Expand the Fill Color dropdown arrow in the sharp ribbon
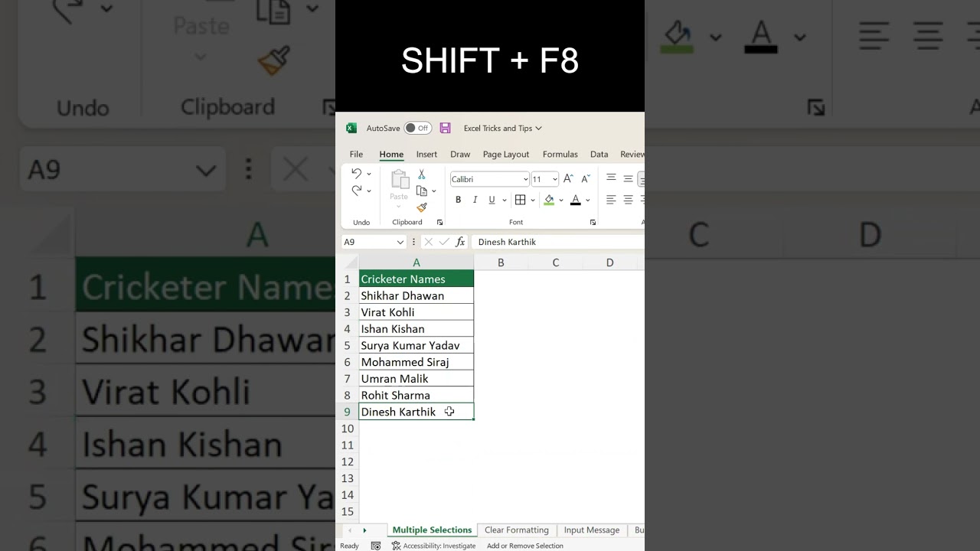This screenshot has height=551, width=980. pyautogui.click(x=561, y=201)
